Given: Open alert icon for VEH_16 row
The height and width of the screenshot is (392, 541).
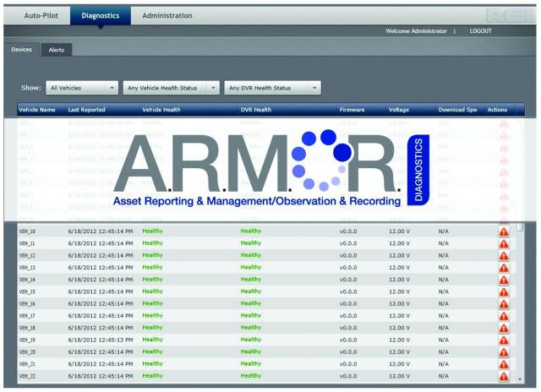Looking at the screenshot, I should tap(504, 304).
